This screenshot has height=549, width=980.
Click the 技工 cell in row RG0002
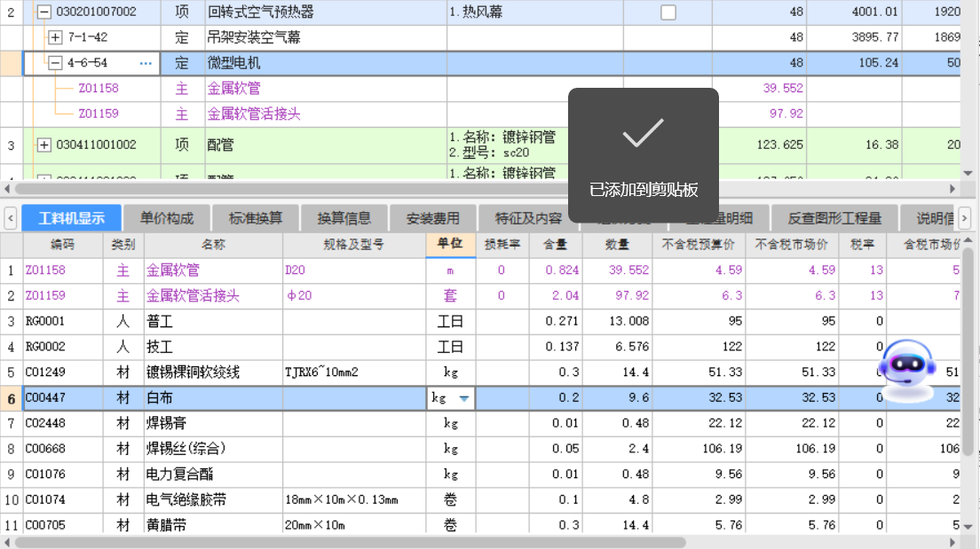tap(213, 348)
